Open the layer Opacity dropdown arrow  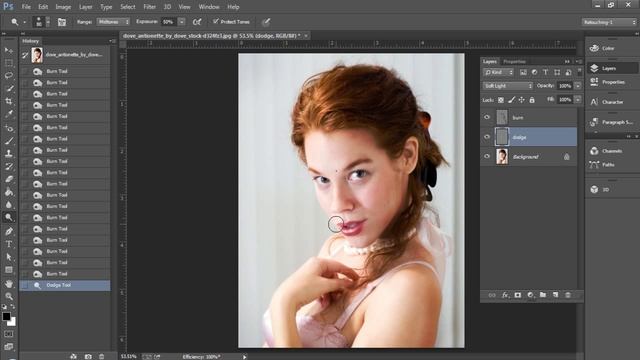click(578, 86)
